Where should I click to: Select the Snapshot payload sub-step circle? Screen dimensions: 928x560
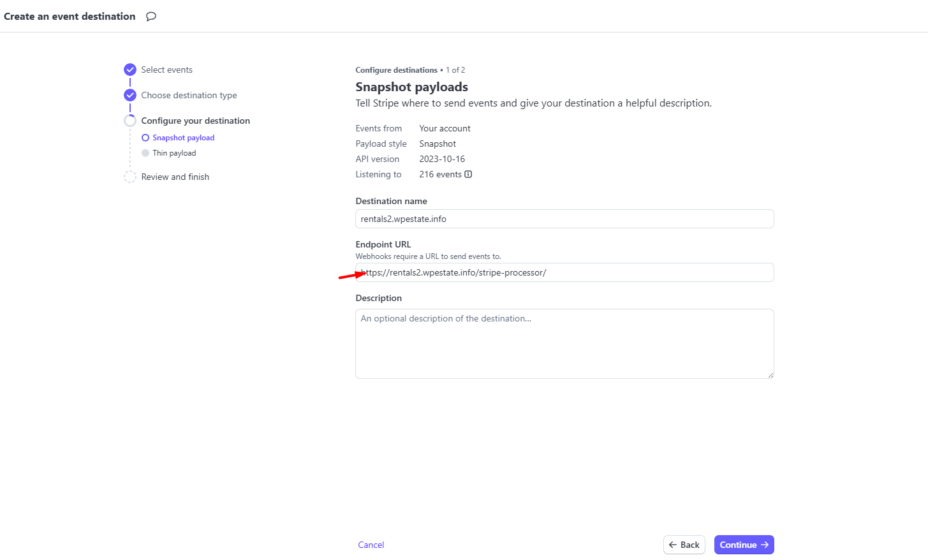click(145, 138)
